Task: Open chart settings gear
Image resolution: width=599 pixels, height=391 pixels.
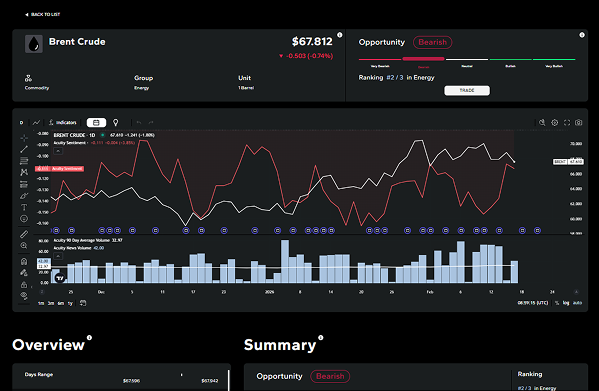Action: coord(554,123)
